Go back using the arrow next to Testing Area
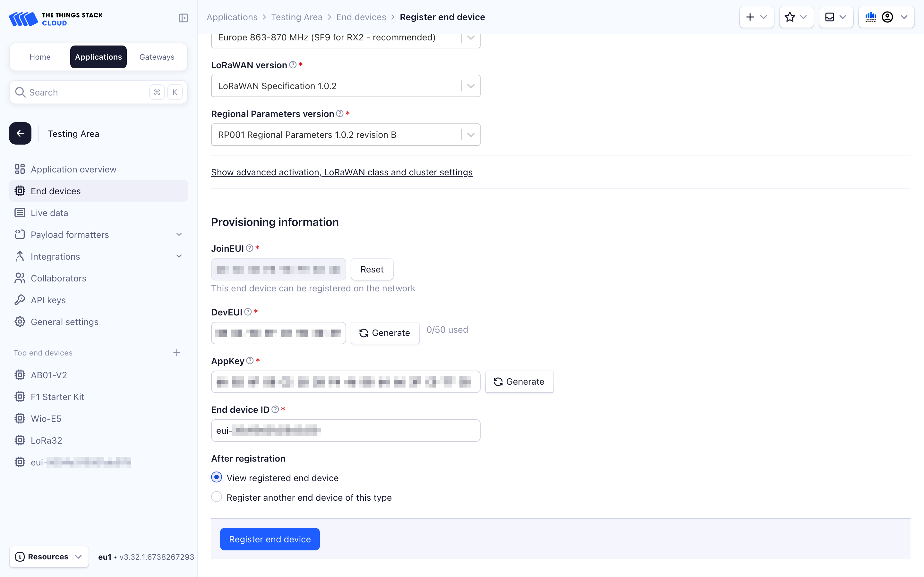The width and height of the screenshot is (924, 577). pos(20,133)
